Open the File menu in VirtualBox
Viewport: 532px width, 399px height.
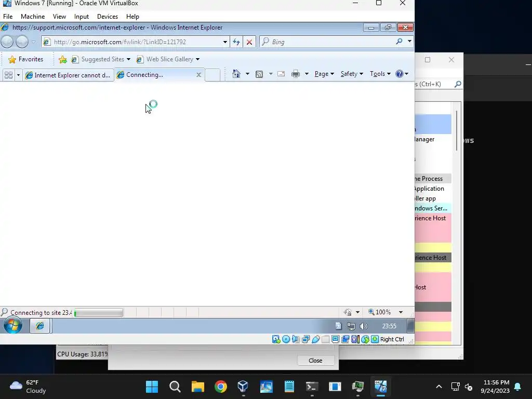coord(8,17)
